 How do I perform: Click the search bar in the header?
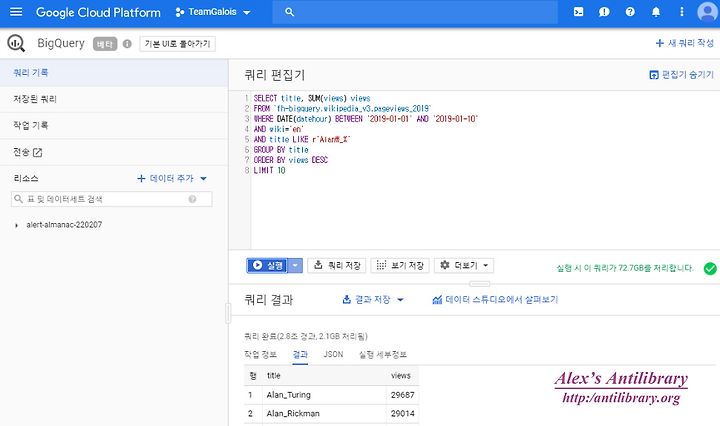tap(415, 12)
